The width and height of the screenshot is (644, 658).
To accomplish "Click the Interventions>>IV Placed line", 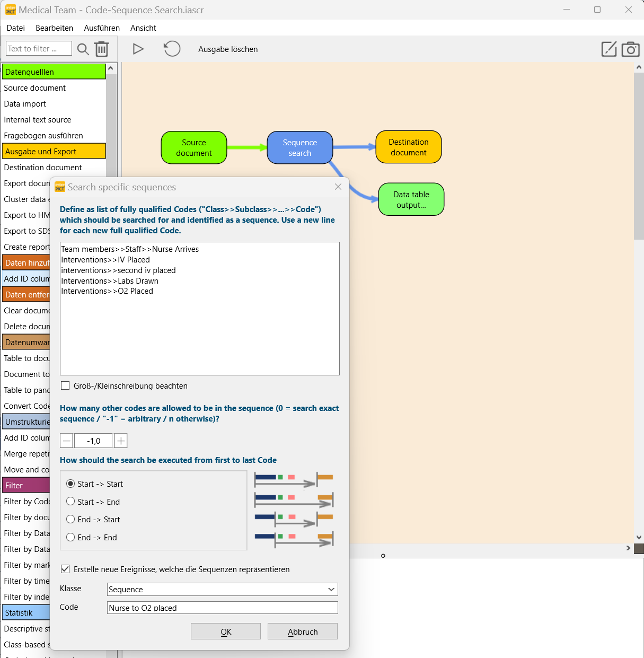I will click(105, 260).
